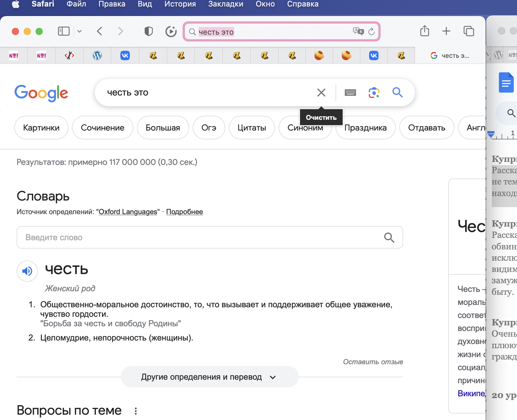517x420 pixels.
Task: Open the on-screen keyboard icon
Action: (350, 93)
